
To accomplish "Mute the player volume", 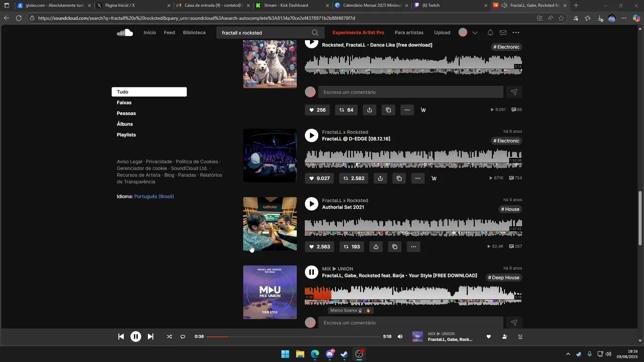I will pos(400,337).
